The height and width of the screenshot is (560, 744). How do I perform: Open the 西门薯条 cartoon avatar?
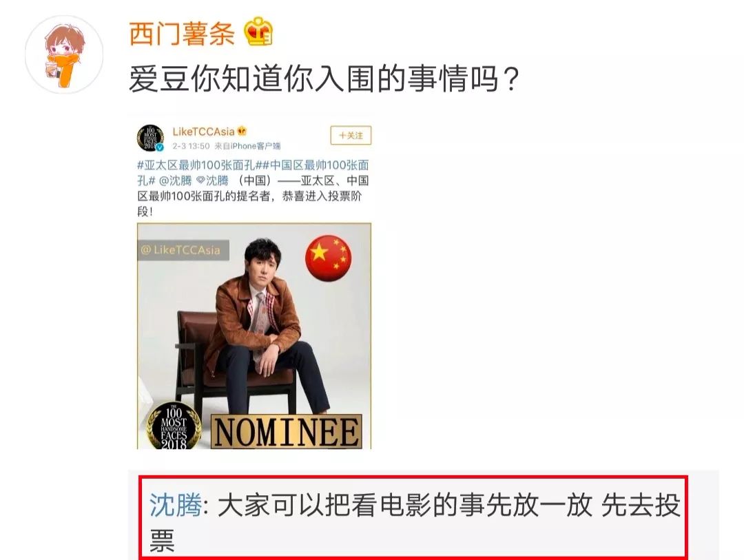(x=64, y=54)
